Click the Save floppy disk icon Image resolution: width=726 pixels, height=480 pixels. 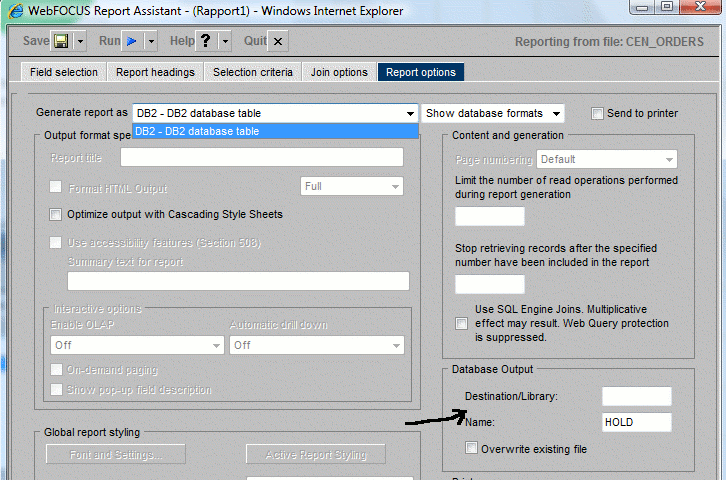click(x=61, y=41)
